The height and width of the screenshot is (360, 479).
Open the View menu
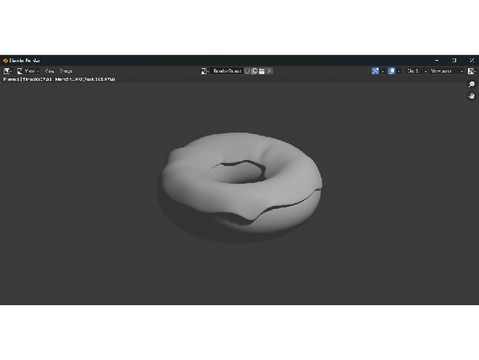click(49, 71)
